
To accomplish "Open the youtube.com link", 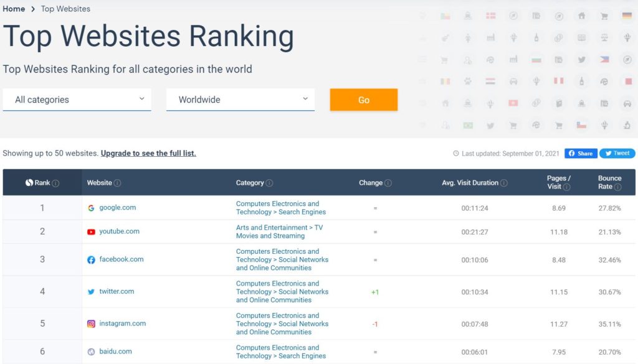I will click(119, 231).
